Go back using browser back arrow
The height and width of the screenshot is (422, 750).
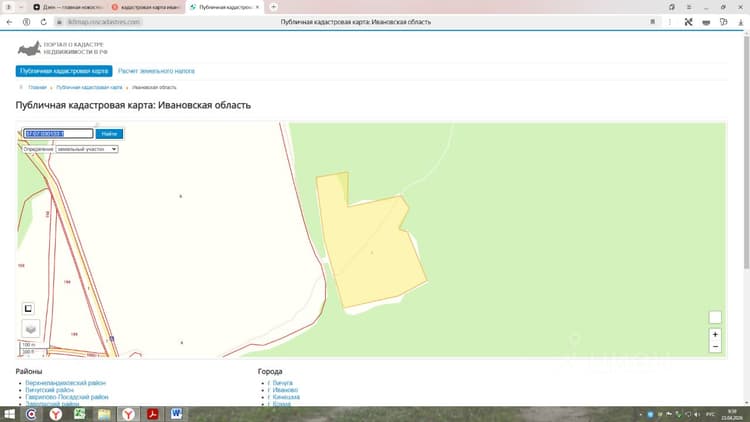coord(9,22)
